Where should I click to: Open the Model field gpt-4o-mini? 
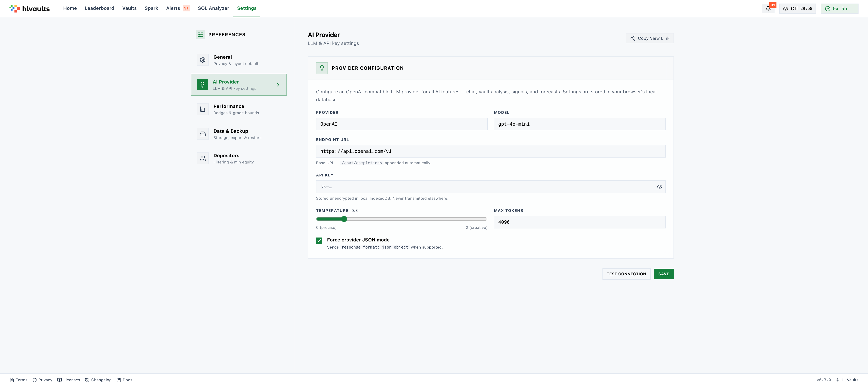tap(579, 124)
